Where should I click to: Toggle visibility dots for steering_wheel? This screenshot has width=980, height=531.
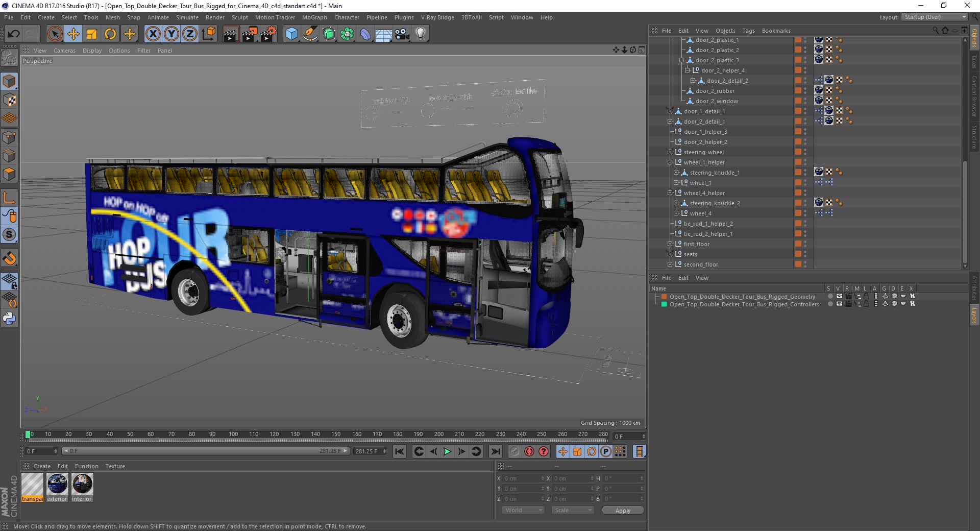(805, 152)
